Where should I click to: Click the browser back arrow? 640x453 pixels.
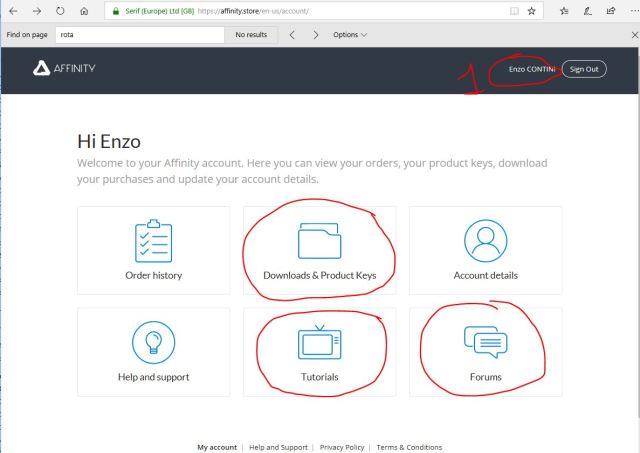tap(12, 11)
